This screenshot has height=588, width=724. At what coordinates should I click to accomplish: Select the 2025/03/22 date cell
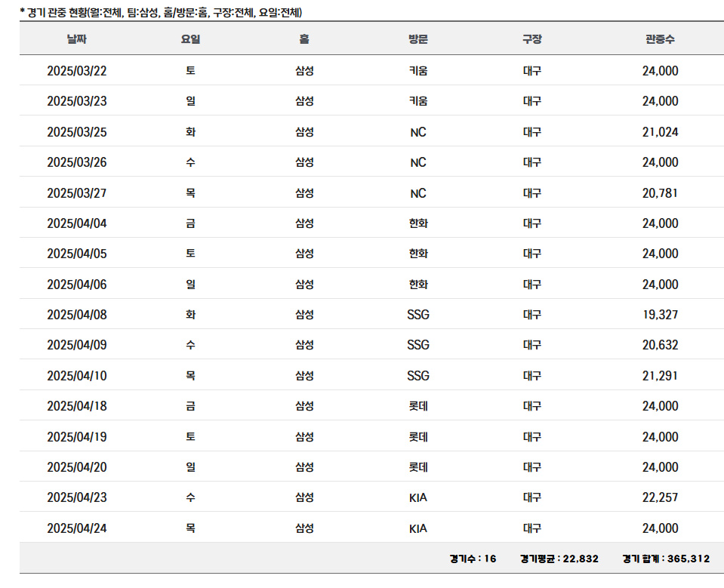[x=77, y=71]
